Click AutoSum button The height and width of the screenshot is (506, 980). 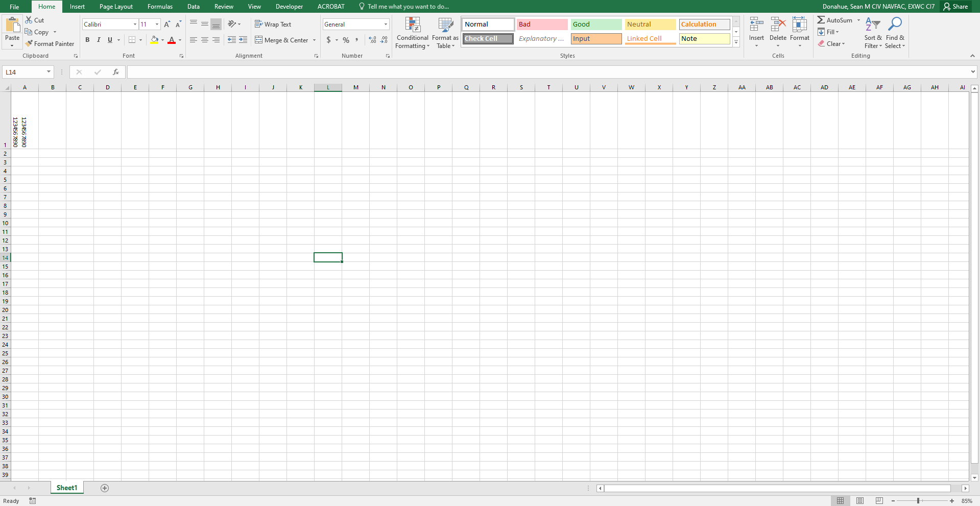tap(835, 20)
